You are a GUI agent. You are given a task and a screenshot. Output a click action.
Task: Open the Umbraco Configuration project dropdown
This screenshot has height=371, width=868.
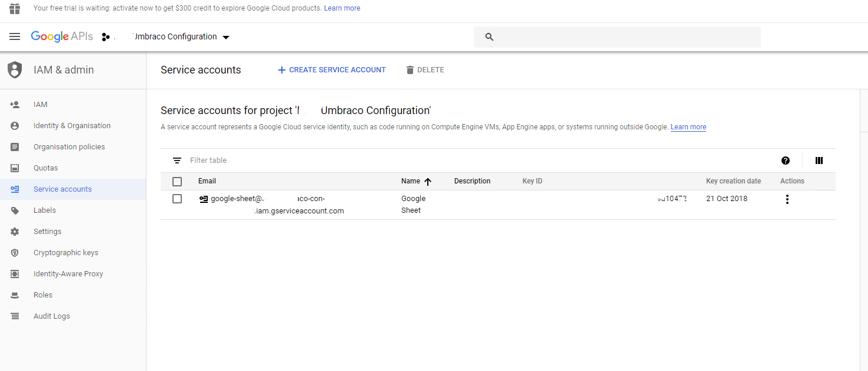click(182, 36)
